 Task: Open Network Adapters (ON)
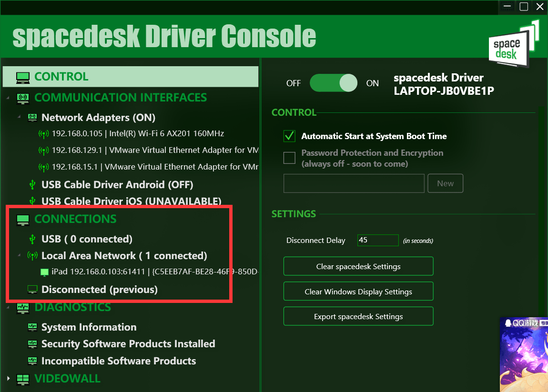tap(98, 118)
